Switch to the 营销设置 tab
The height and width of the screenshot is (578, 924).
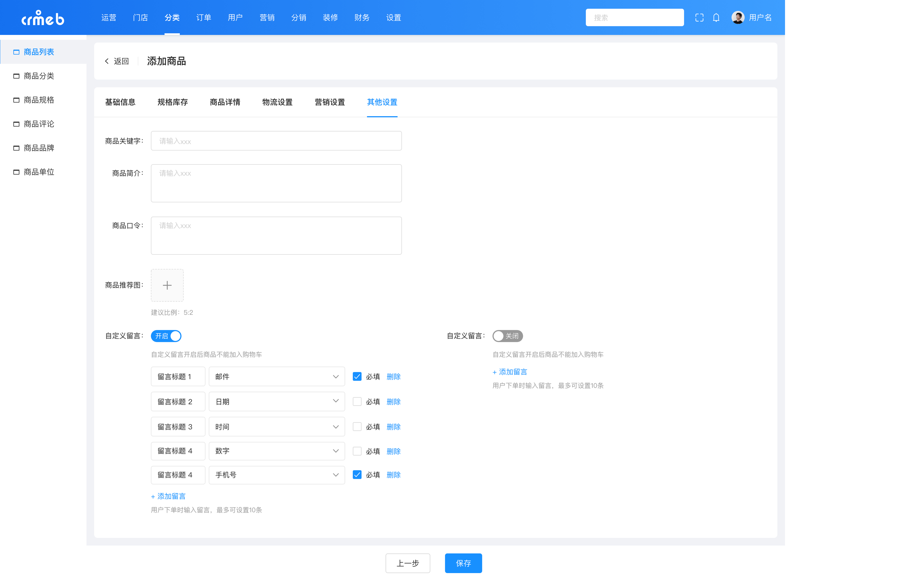click(330, 102)
